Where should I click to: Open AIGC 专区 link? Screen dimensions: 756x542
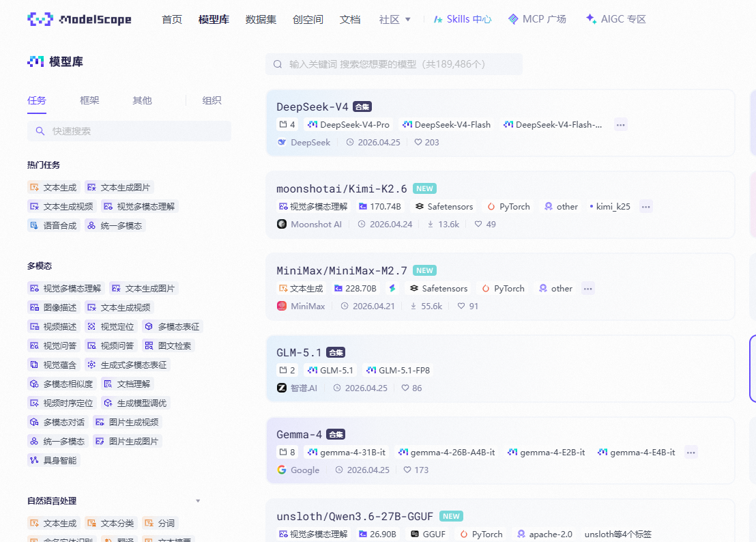615,19
